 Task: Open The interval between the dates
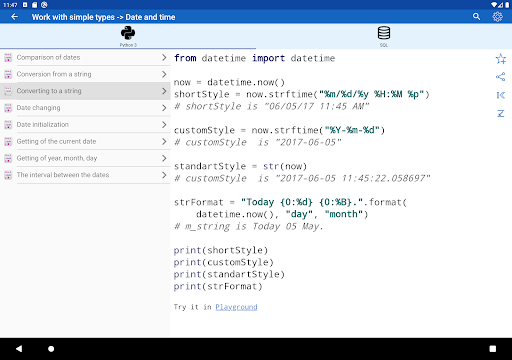[x=85, y=175]
